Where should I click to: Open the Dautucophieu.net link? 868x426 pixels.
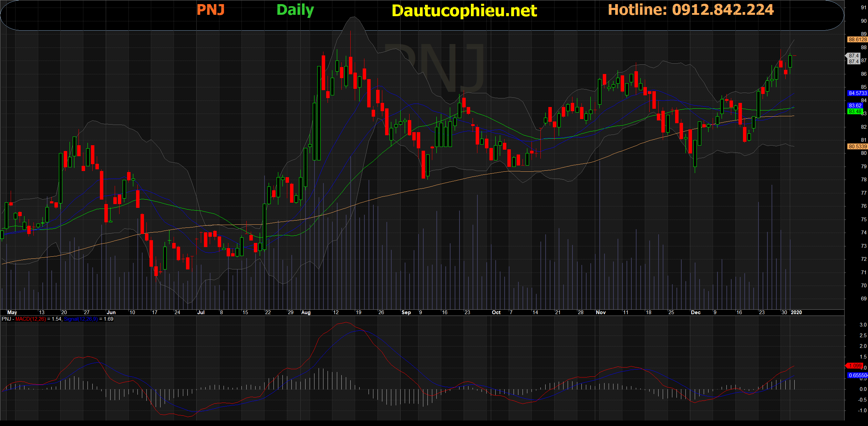(x=464, y=11)
